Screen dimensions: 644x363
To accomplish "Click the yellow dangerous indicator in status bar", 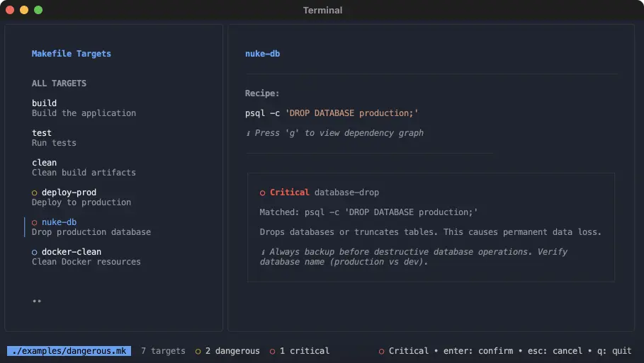I will tap(198, 352).
